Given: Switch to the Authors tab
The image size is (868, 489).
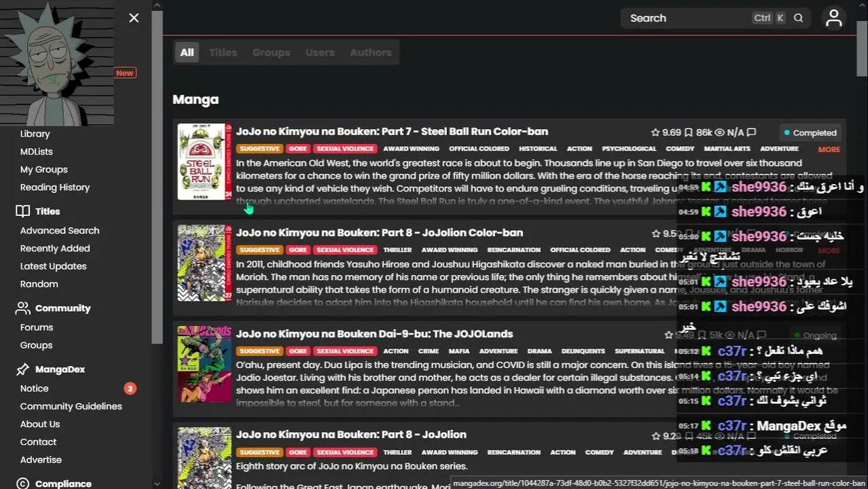Looking at the screenshot, I should coord(371,52).
